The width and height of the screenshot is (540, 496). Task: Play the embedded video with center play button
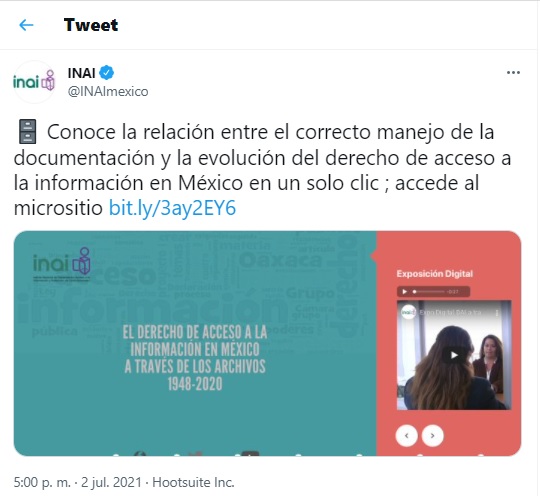pos(454,355)
